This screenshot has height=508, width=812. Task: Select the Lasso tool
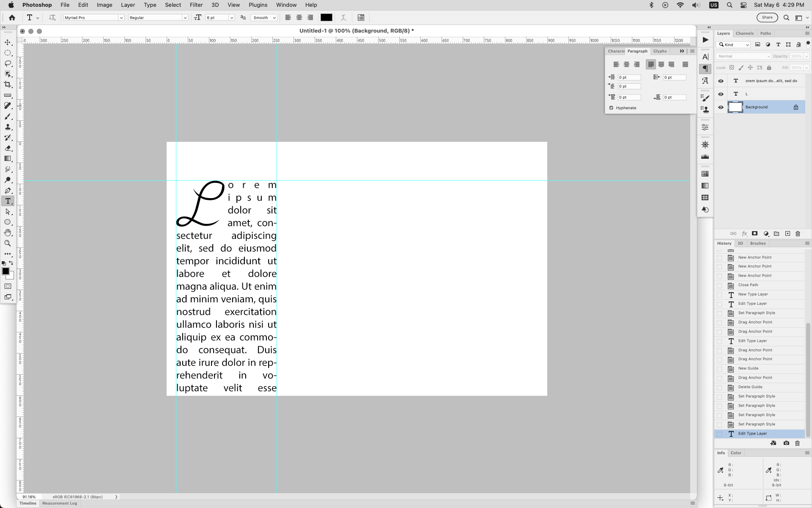tap(8, 63)
